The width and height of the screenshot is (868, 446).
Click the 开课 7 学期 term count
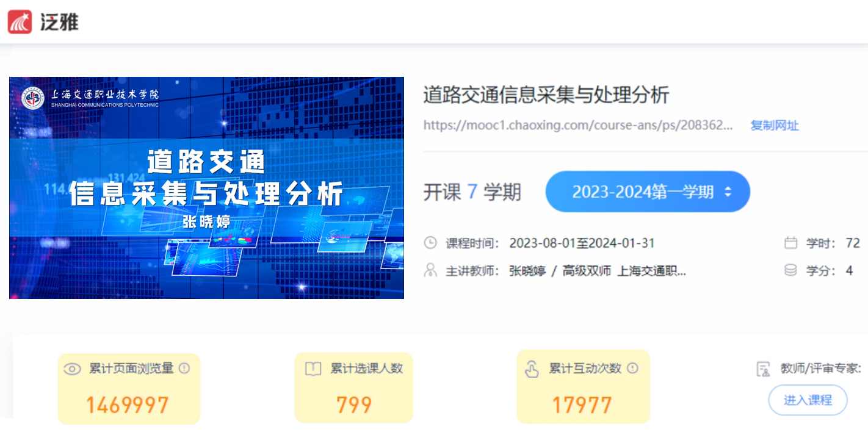[x=472, y=192]
